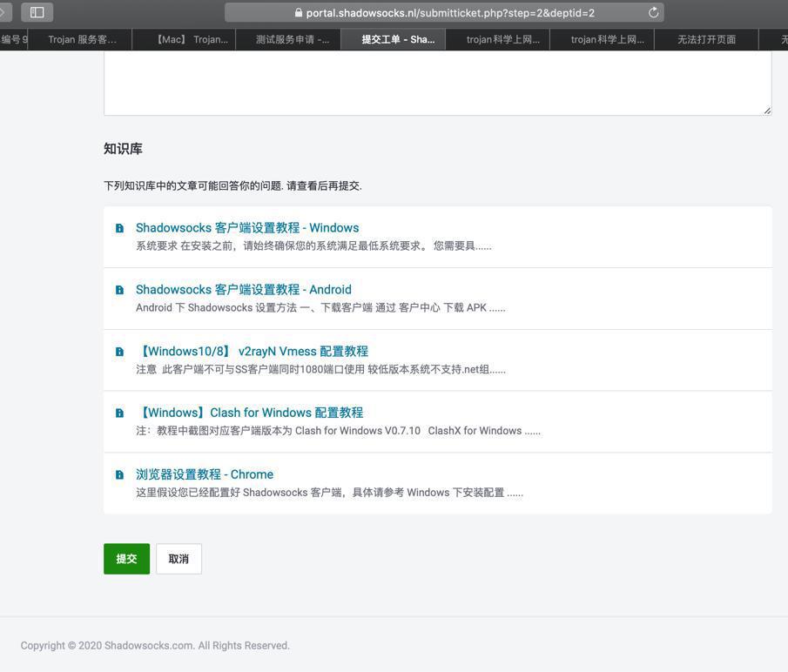Open '浏览器设置教程 - Chrome' article
This screenshot has height=672, width=788.
click(x=205, y=474)
